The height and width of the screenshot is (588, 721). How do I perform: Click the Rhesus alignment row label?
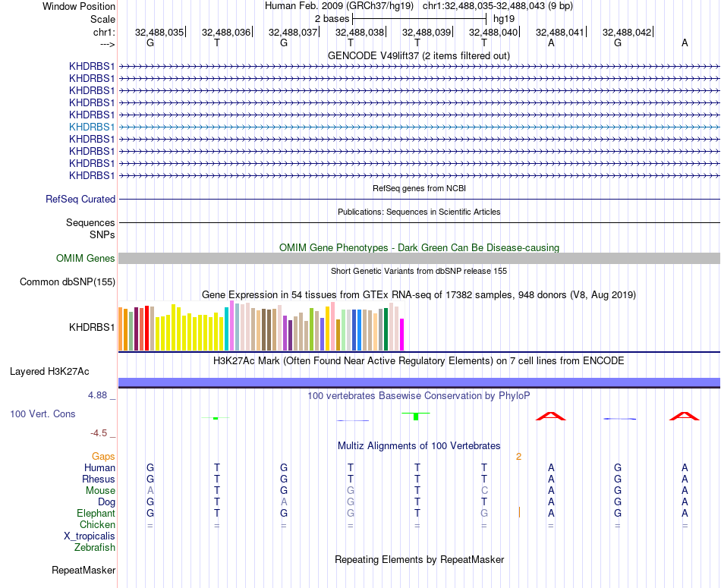pos(99,479)
